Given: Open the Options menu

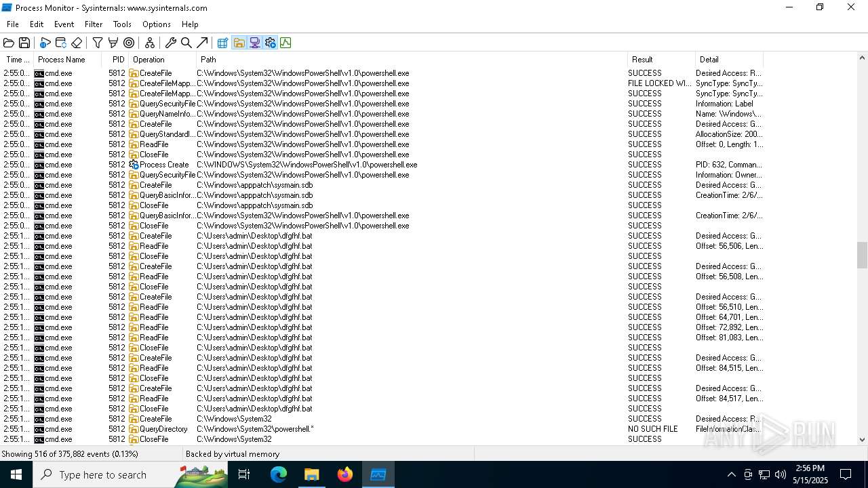Looking at the screenshot, I should [x=157, y=24].
